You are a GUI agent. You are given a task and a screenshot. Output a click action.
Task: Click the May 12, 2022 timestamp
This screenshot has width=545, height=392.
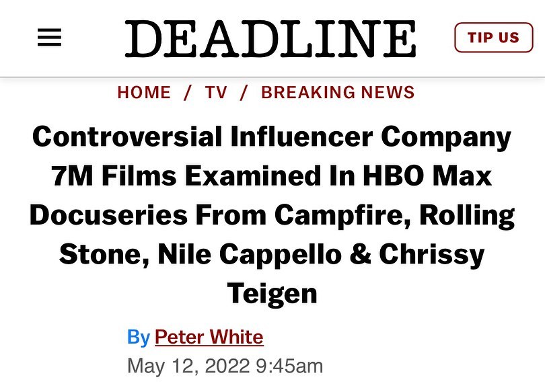[225, 366]
